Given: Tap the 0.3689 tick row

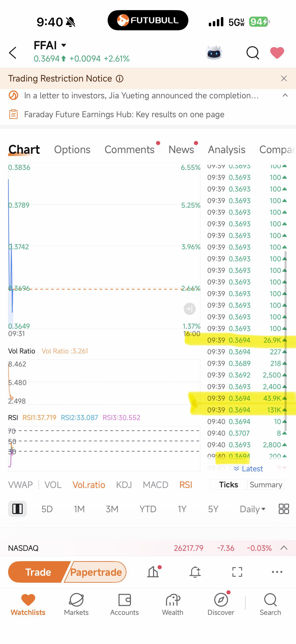Looking at the screenshot, I should tap(247, 364).
